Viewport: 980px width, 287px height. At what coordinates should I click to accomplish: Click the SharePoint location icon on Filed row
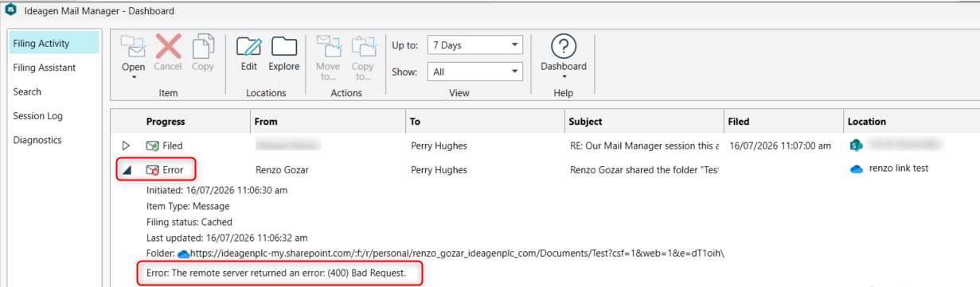pyautogui.click(x=857, y=145)
